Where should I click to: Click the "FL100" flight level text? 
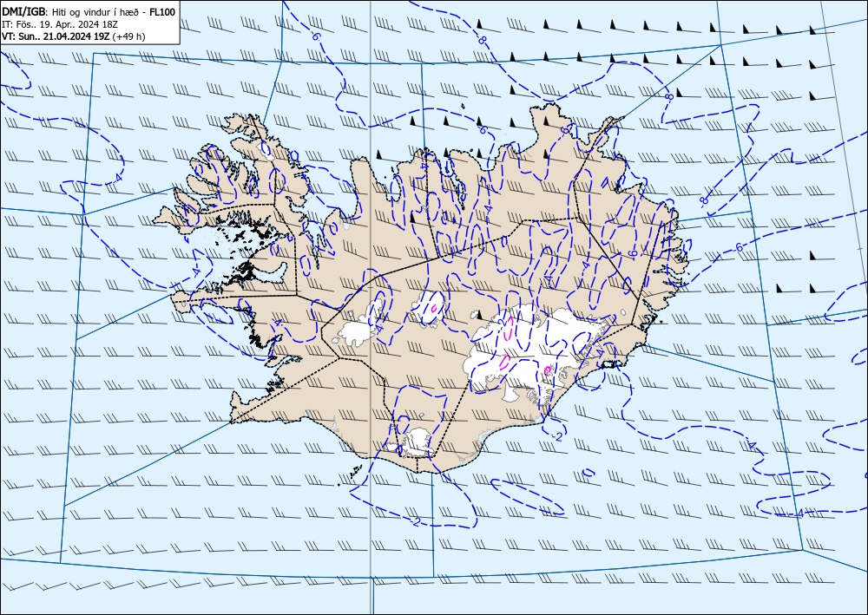(162, 11)
